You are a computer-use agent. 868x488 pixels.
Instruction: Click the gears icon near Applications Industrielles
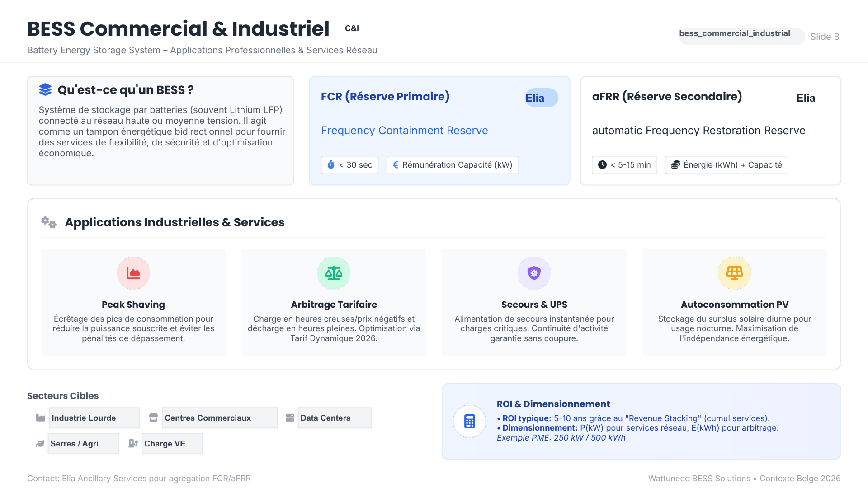(x=49, y=222)
